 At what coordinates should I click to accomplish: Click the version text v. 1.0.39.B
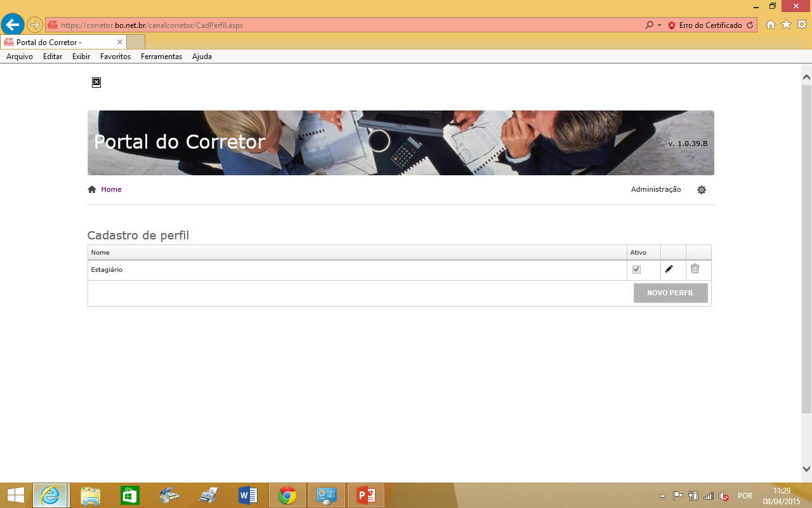point(688,144)
